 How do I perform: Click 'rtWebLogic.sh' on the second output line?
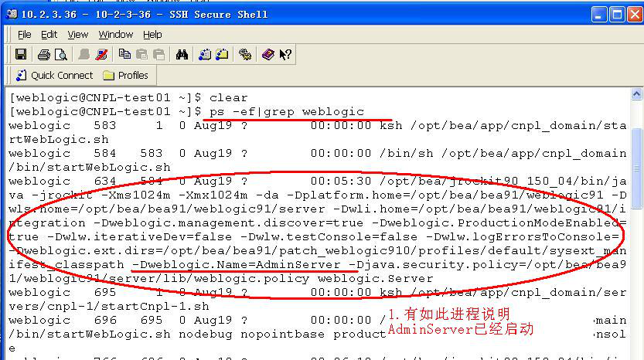(59, 140)
